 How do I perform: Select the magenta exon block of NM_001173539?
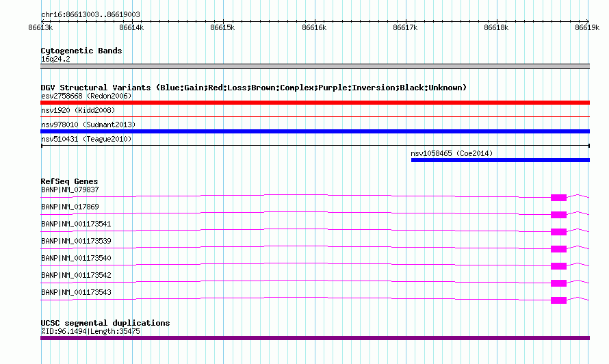pyautogui.click(x=558, y=249)
